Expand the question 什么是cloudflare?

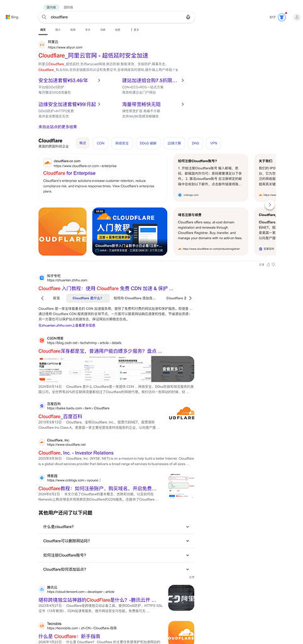116,526
